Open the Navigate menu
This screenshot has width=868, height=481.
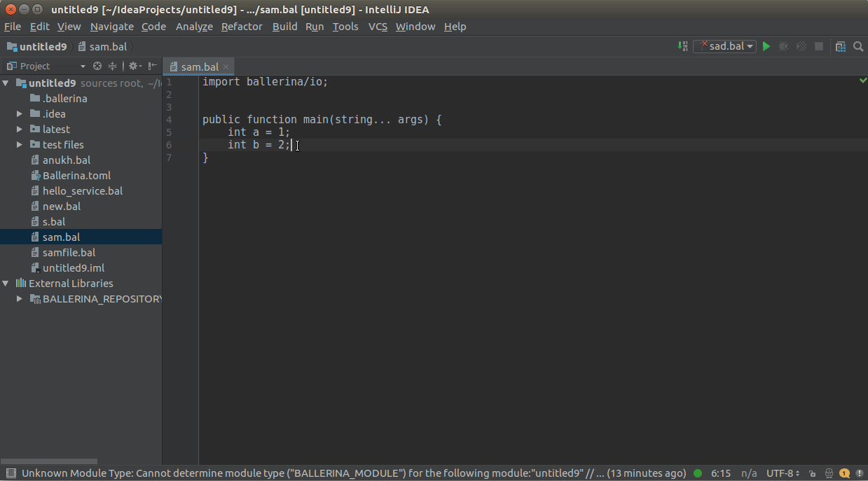click(112, 27)
